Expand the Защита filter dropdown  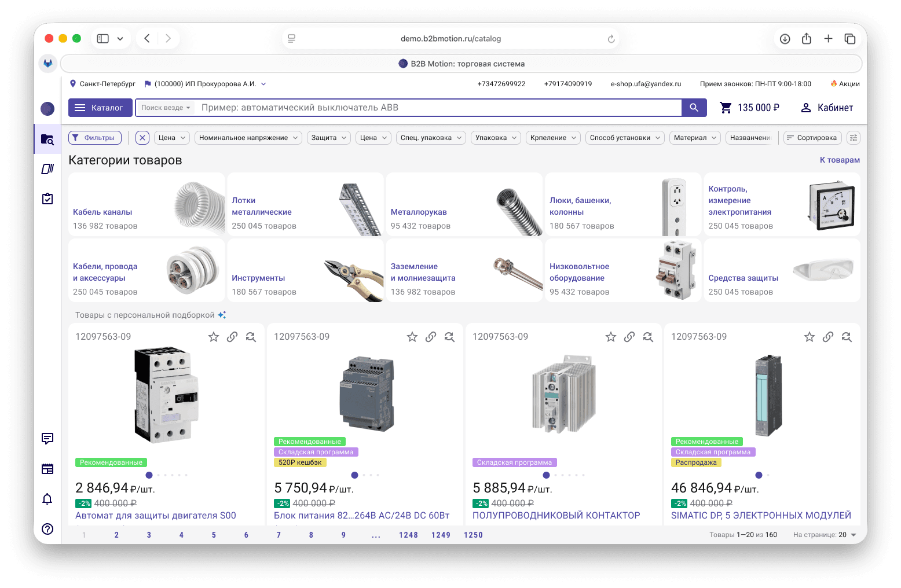[x=328, y=138]
